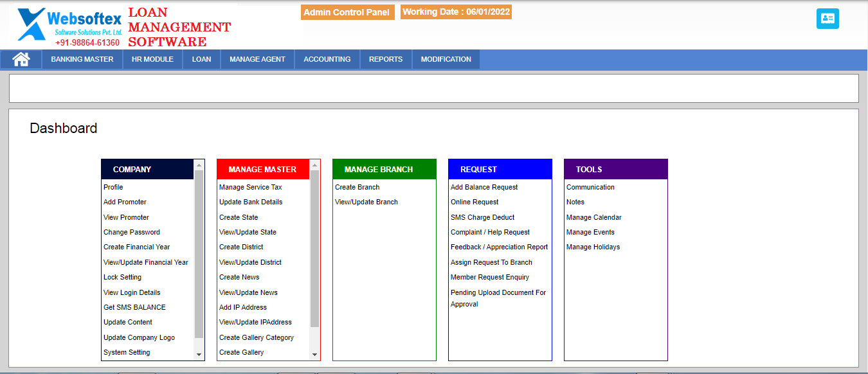Select Create State

(239, 217)
